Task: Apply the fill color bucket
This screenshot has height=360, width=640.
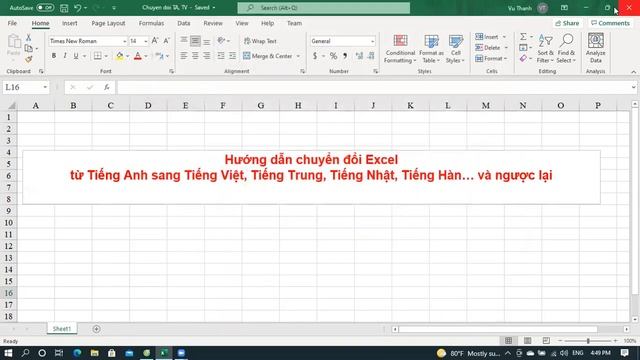Action: pos(119,56)
